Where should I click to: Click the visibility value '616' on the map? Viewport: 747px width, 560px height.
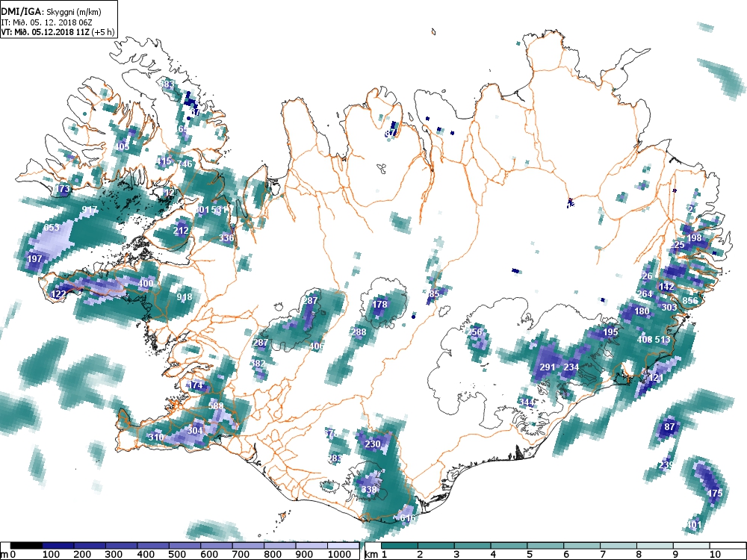408,517
